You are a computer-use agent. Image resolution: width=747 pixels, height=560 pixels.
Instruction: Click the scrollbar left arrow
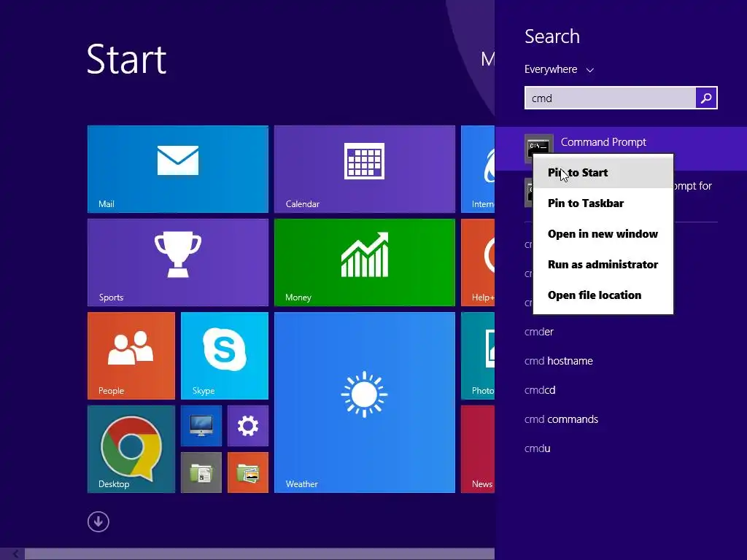pyautogui.click(x=15, y=554)
